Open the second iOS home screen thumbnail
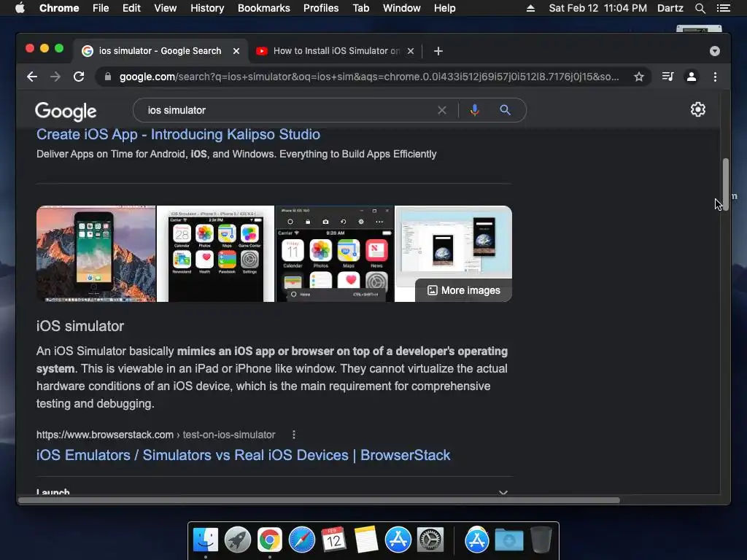The image size is (747, 560). pyautogui.click(x=215, y=254)
